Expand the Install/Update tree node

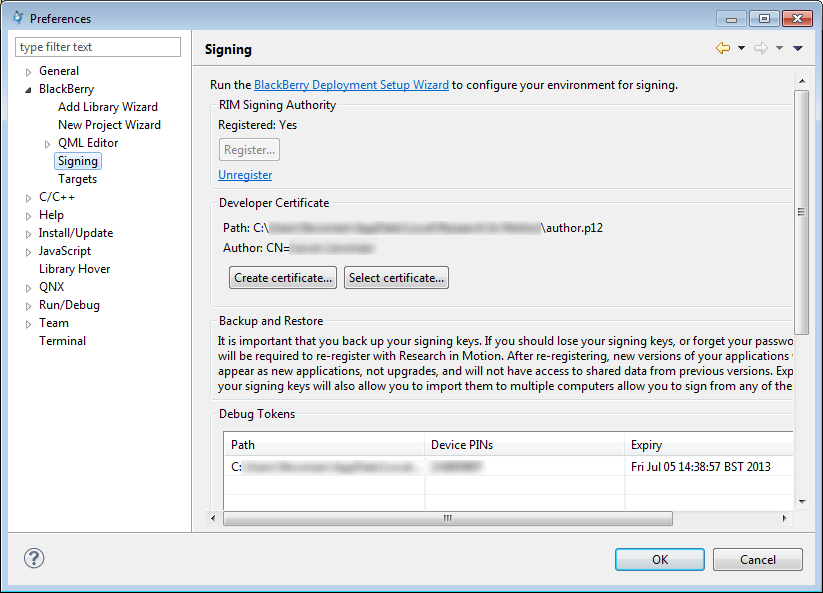point(28,234)
